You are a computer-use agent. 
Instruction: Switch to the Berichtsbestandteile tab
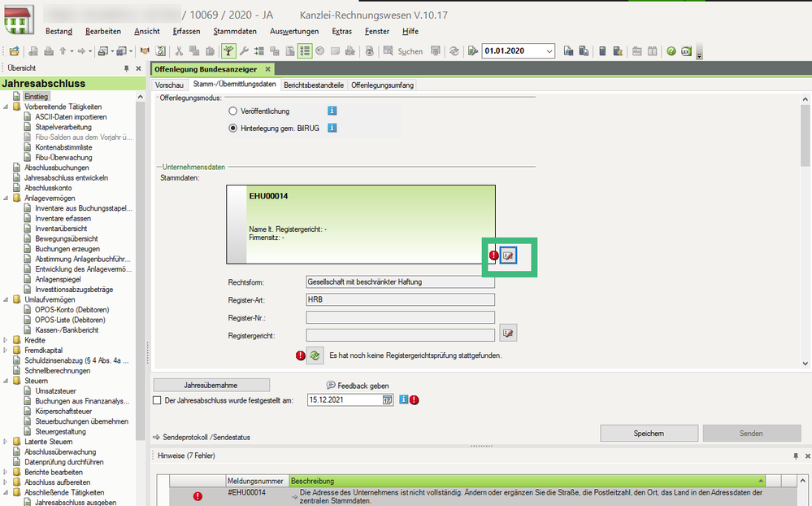point(314,85)
